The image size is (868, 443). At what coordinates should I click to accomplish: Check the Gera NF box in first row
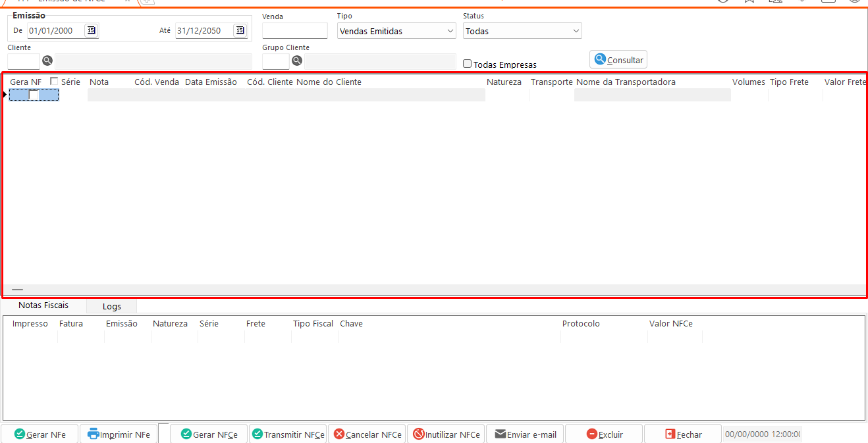pos(34,95)
